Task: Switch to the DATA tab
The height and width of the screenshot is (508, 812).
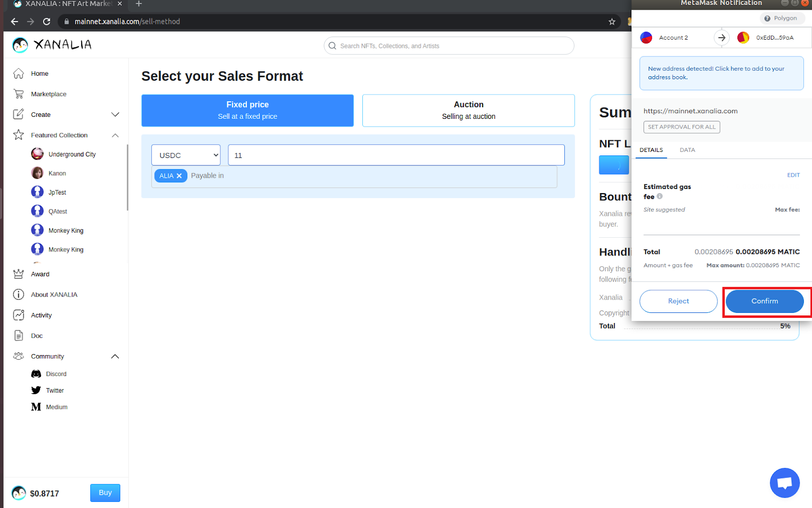Action: [x=688, y=150]
